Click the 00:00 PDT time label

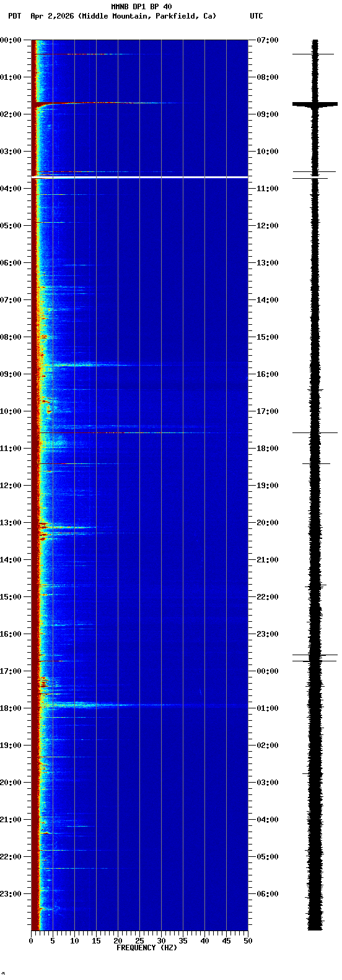pos(11,40)
